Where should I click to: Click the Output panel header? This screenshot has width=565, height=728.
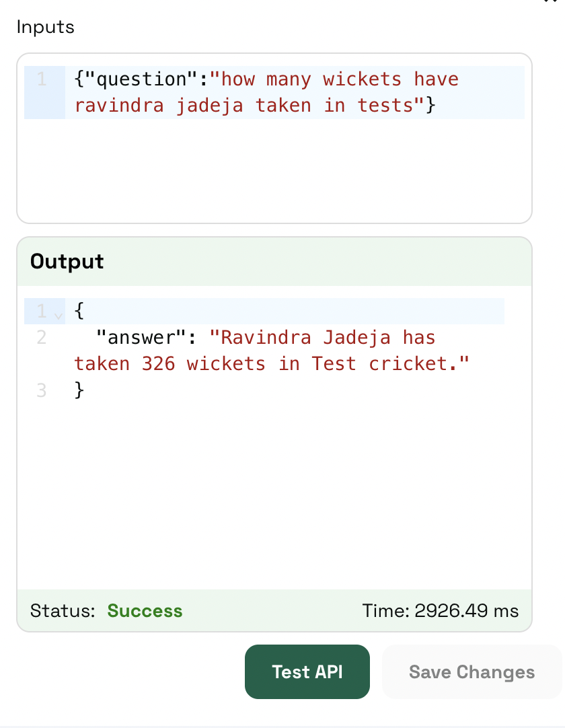pyautogui.click(x=274, y=261)
